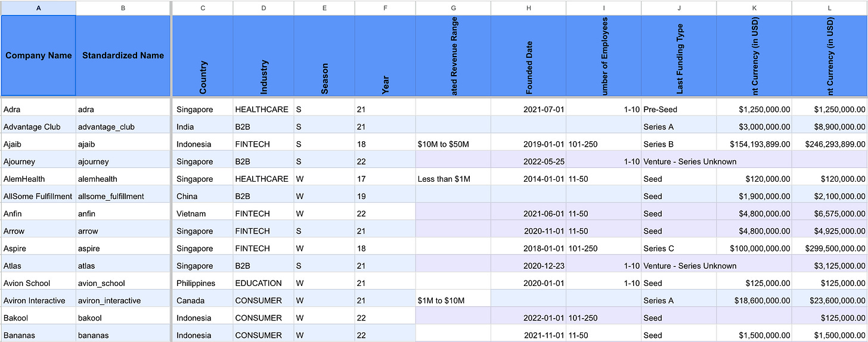Select column B header
Image resolution: width=868 pixels, height=342 pixels.
click(123, 8)
